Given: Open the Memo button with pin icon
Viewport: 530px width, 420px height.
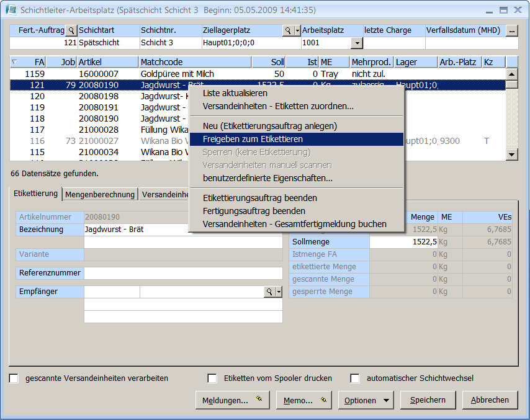Looking at the screenshot, I should click(303, 400).
